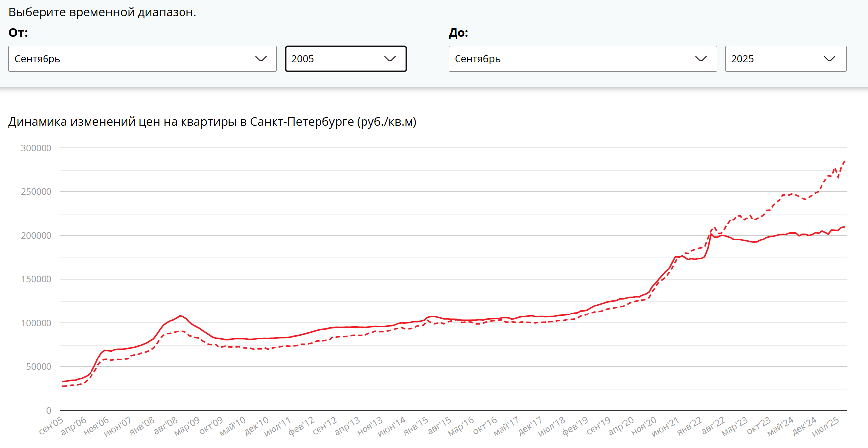
Task: Click the "Выберите временной диапазон." heading text
Action: pos(102,12)
